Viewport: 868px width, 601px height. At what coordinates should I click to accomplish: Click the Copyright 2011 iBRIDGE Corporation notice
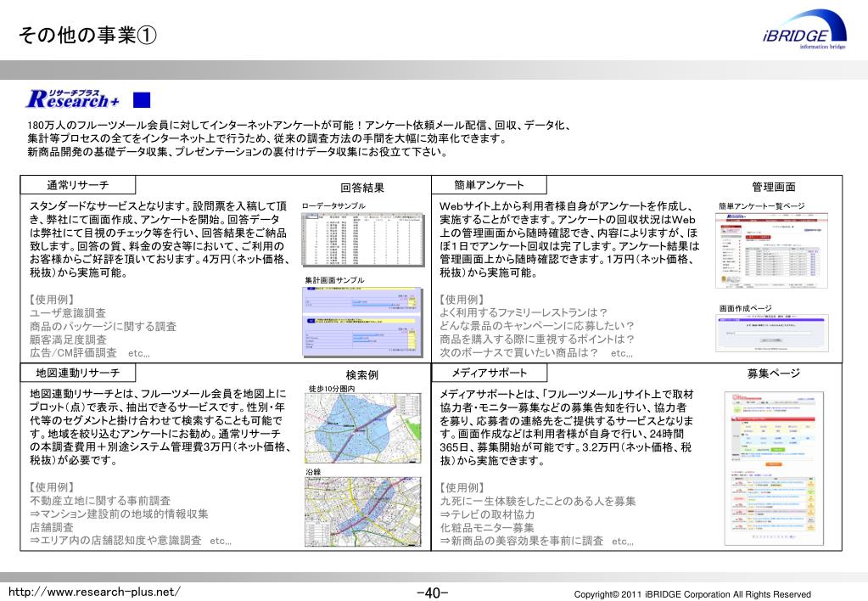[692, 594]
